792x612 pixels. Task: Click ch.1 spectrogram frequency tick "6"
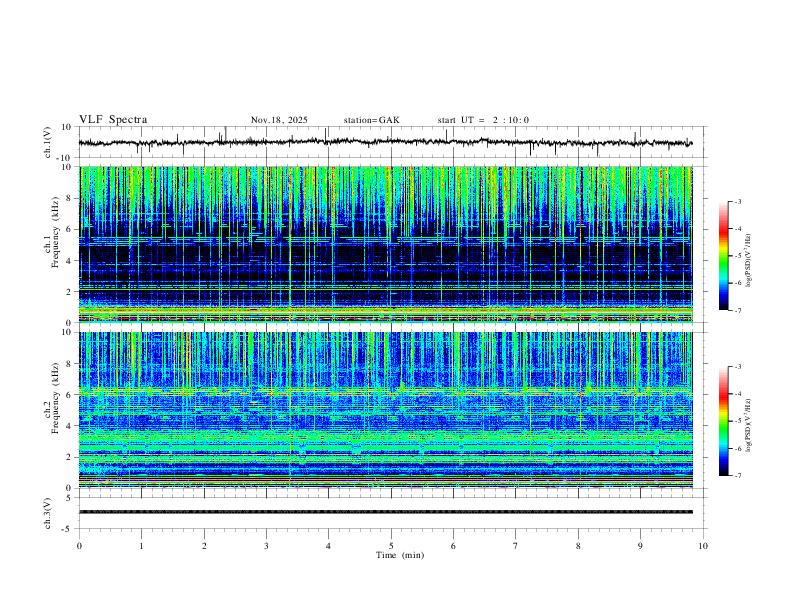click(x=69, y=229)
